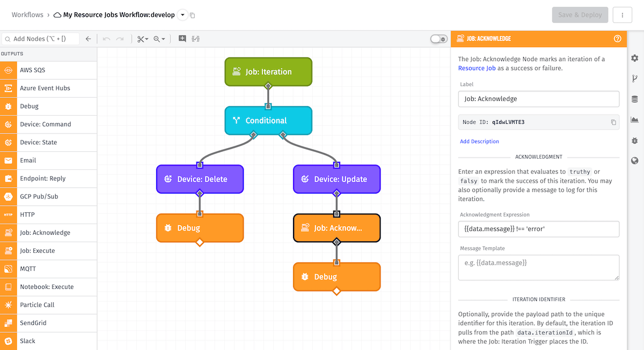Pick MQTT node from palette
Image resolution: width=644 pixels, height=350 pixels.
[x=48, y=269]
